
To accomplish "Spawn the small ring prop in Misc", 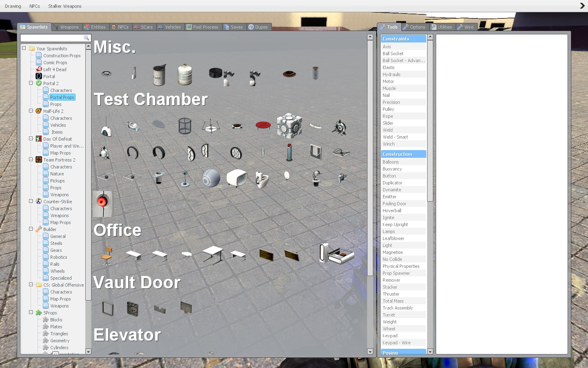I will [106, 74].
